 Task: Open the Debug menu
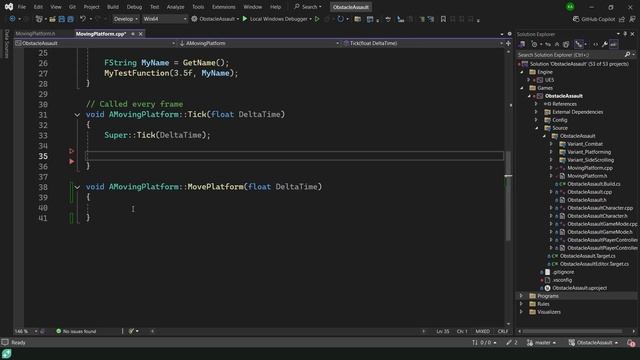pos(134,7)
